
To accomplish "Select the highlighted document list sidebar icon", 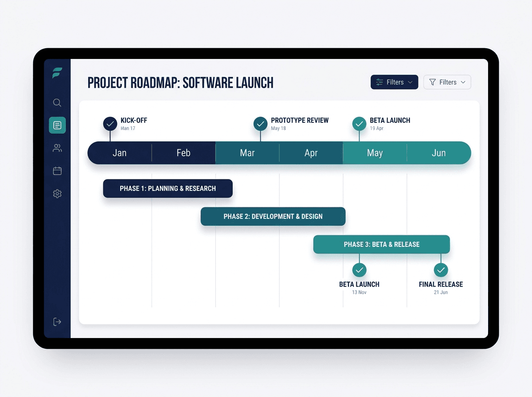I will tap(57, 125).
